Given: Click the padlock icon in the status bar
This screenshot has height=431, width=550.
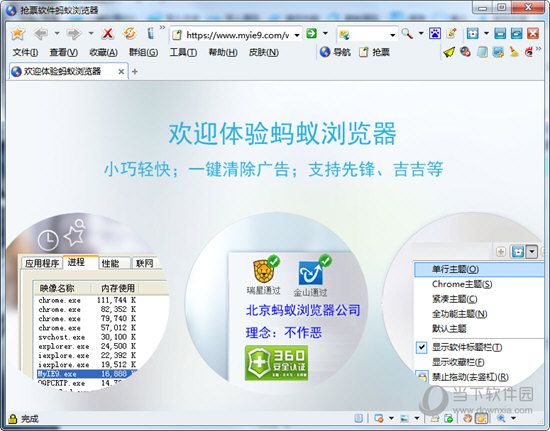Looking at the screenshot, I should 13,418.
